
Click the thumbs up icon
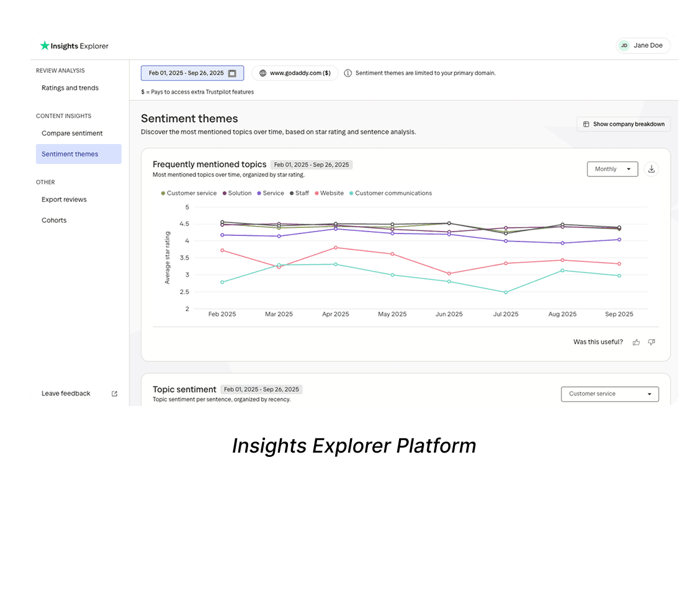pyautogui.click(x=636, y=342)
